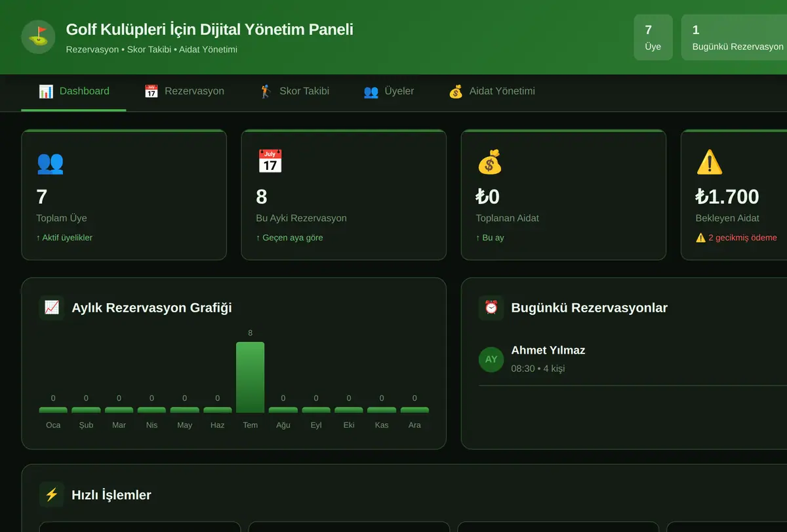Click the alarm clock icon beside Bugünkü Rezervasyonlar
The height and width of the screenshot is (532, 787).
(491, 307)
